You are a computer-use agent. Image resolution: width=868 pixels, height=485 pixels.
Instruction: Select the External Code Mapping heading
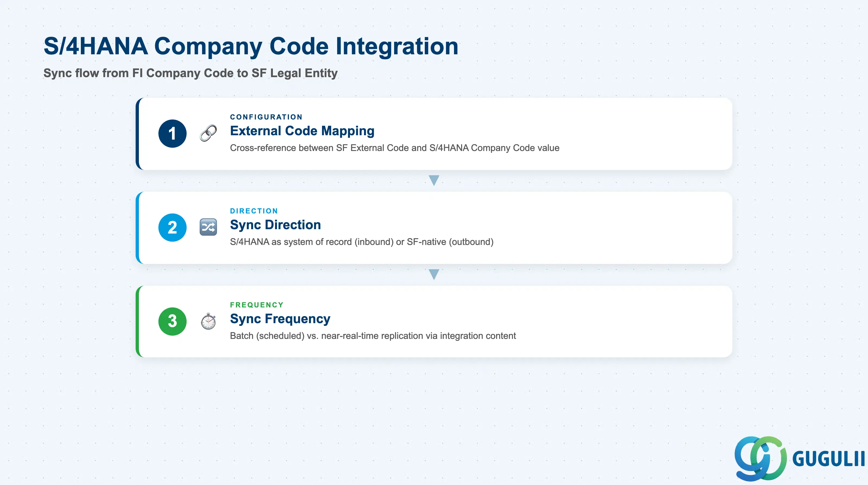[302, 131]
